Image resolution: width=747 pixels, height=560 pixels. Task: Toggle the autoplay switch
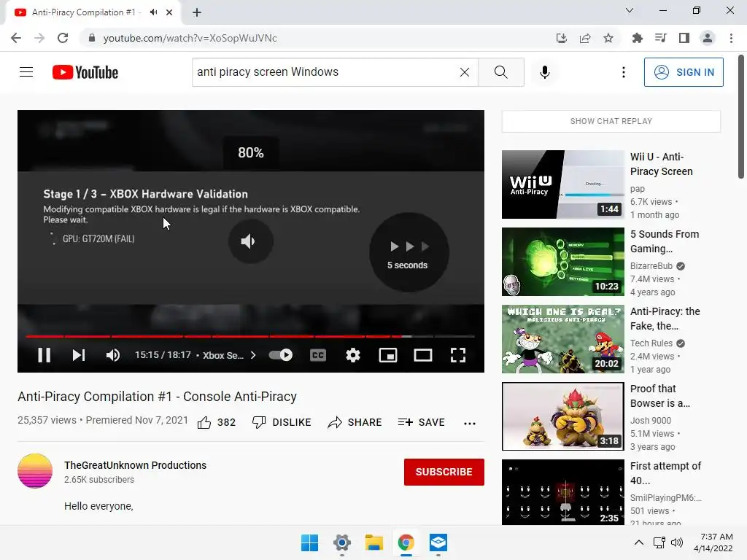281,355
